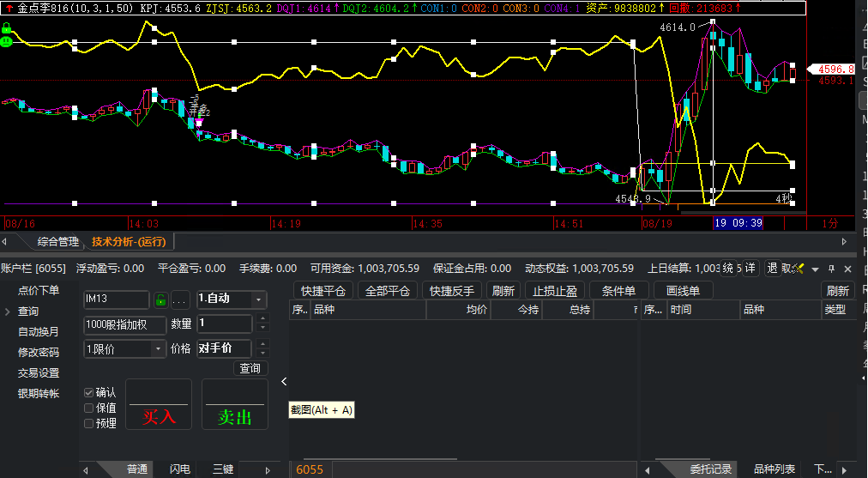868x478 pixels.
Task: Open the 委托记录 tab
Action: coord(710,469)
